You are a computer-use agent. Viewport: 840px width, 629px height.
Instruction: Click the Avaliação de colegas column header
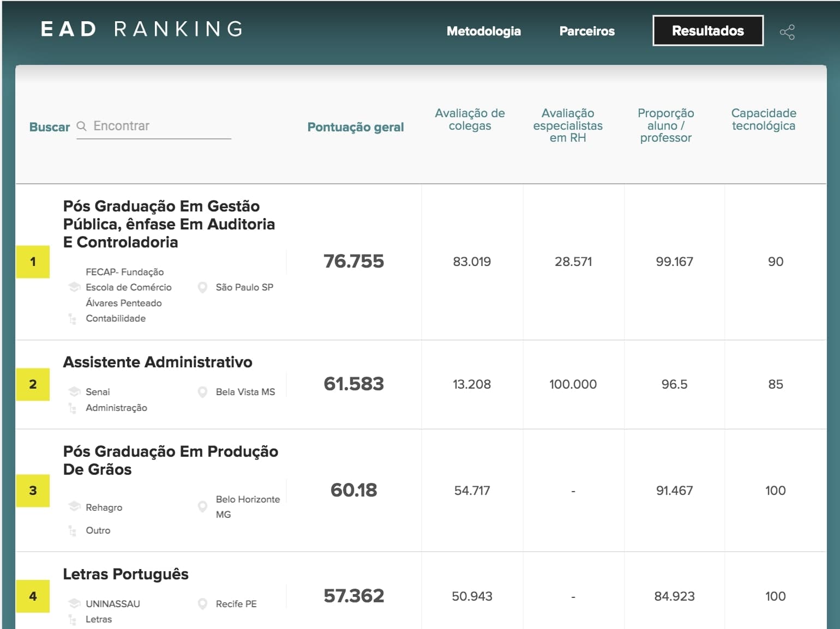(x=469, y=119)
